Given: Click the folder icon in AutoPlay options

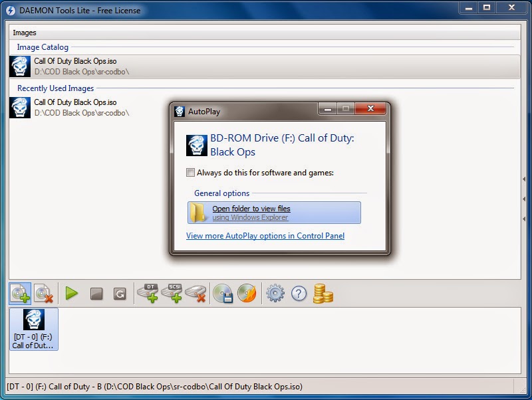Looking at the screenshot, I should pos(198,213).
